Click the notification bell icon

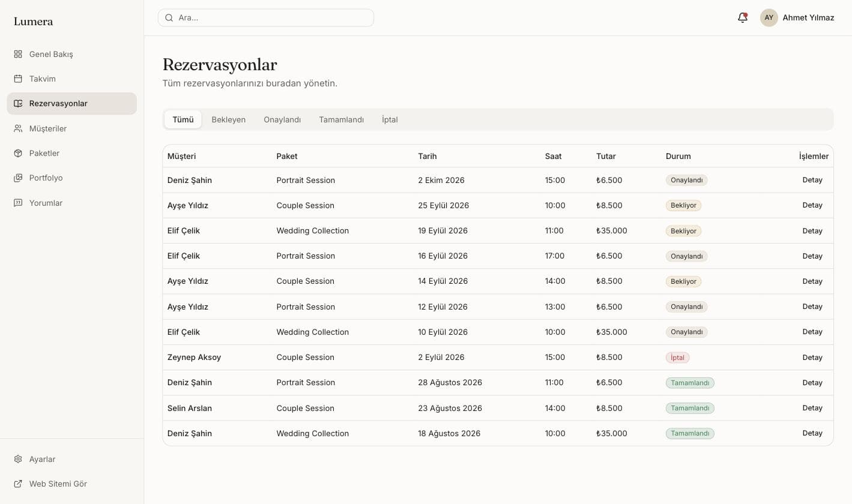click(743, 17)
